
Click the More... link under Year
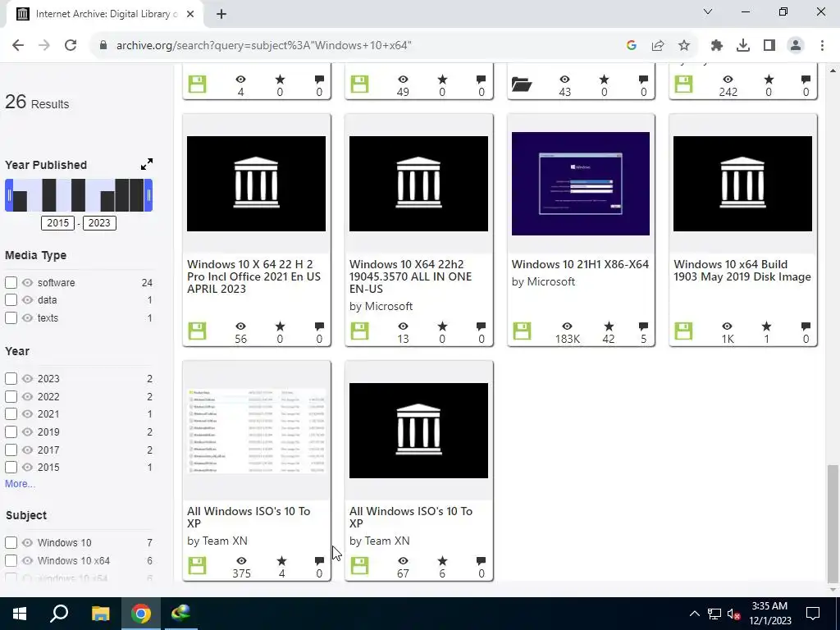20,484
